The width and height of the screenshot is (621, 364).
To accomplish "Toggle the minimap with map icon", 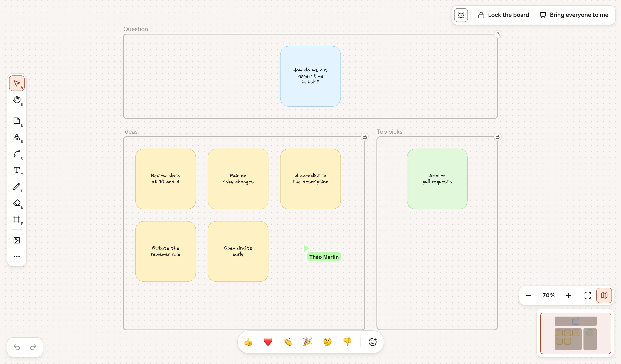I will 604,295.
